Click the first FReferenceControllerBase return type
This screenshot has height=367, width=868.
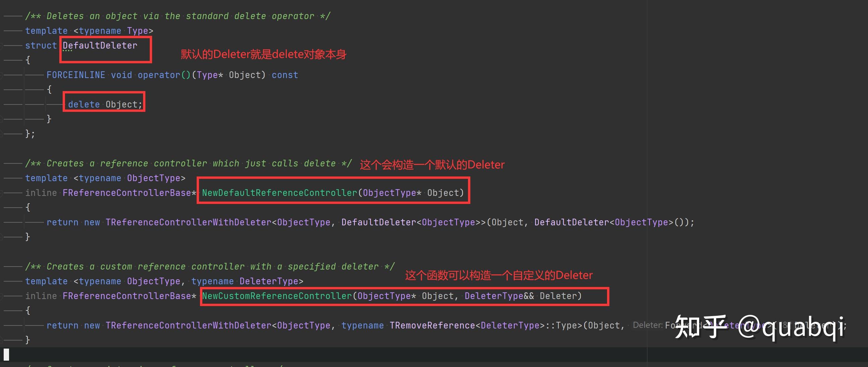[127, 193]
